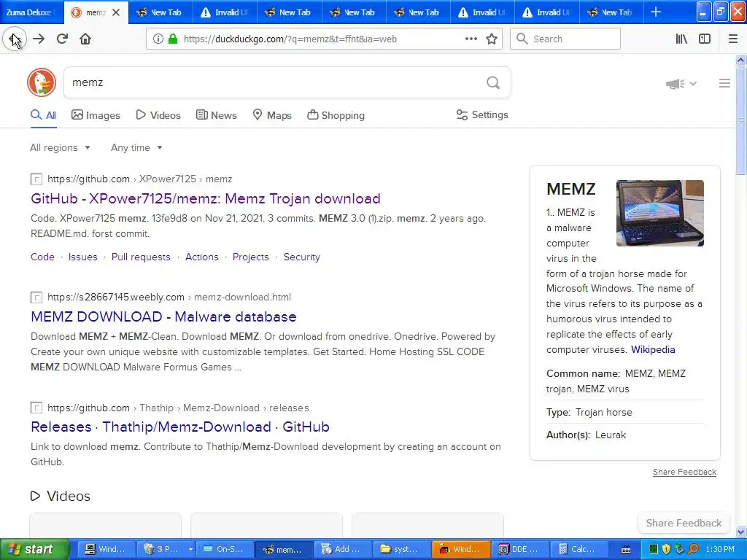The width and height of the screenshot is (747, 560).
Task: Bookmark this page with the star
Action: (x=492, y=39)
